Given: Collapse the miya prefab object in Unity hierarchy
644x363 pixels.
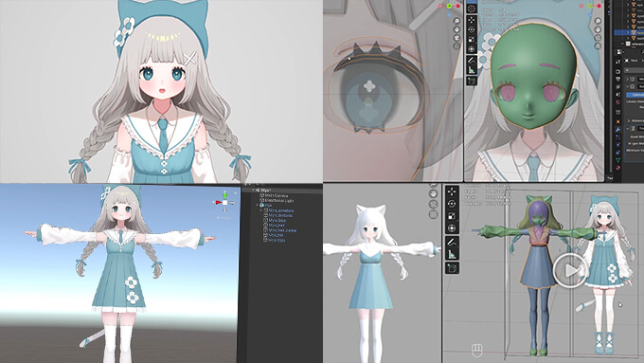Looking at the screenshot, I should (257, 205).
